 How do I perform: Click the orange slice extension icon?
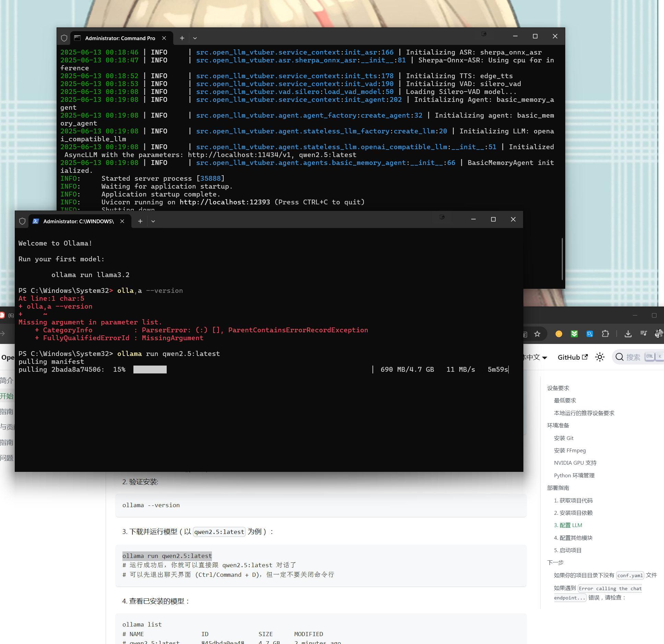[x=559, y=334]
